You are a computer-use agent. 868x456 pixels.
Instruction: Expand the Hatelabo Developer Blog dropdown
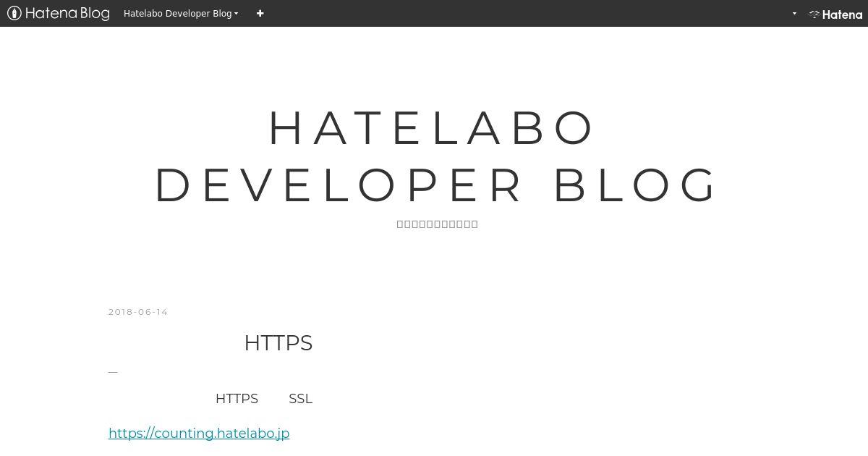pyautogui.click(x=181, y=13)
